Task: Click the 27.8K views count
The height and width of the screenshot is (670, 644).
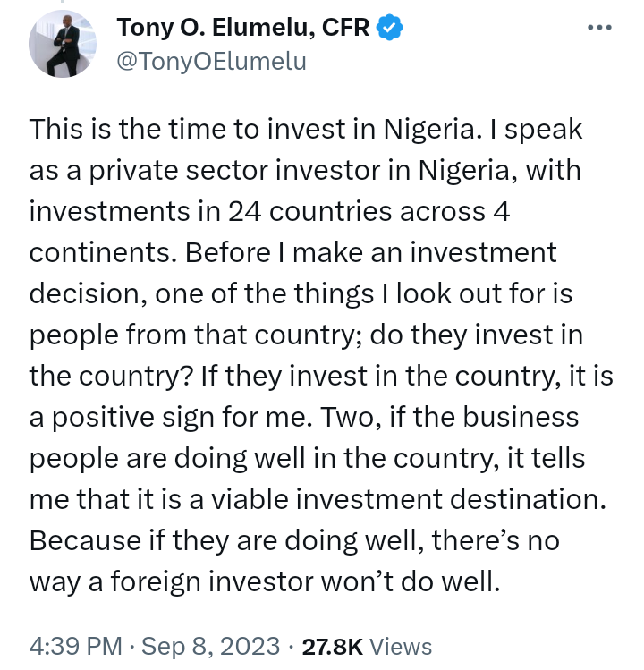Action: [333, 646]
